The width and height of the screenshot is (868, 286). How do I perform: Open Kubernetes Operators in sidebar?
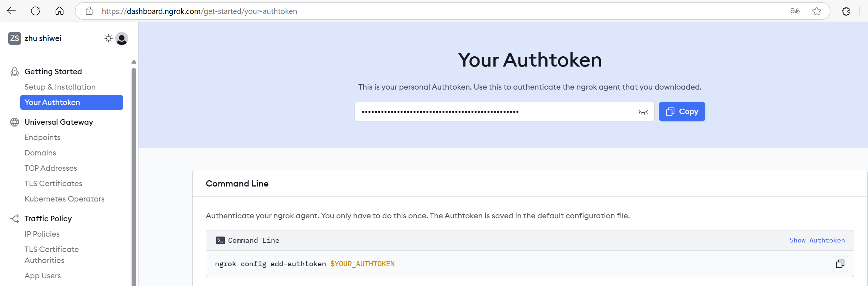[x=64, y=199]
